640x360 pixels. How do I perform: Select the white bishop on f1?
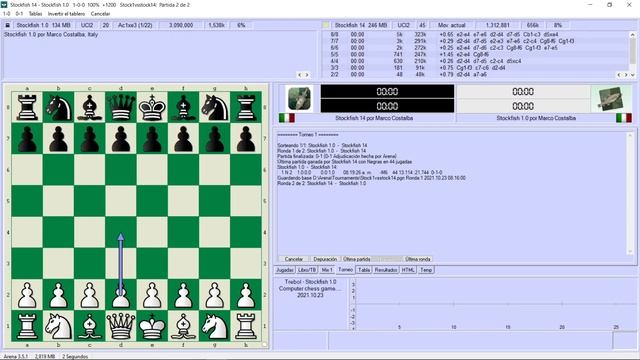[183, 326]
